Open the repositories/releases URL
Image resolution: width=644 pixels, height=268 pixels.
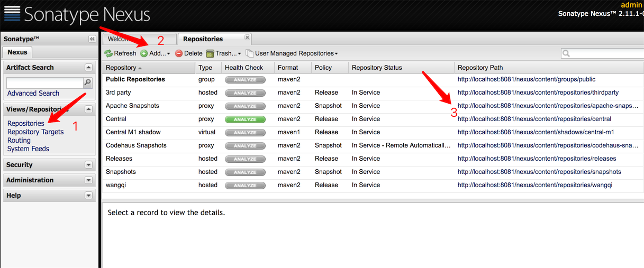pos(537,159)
